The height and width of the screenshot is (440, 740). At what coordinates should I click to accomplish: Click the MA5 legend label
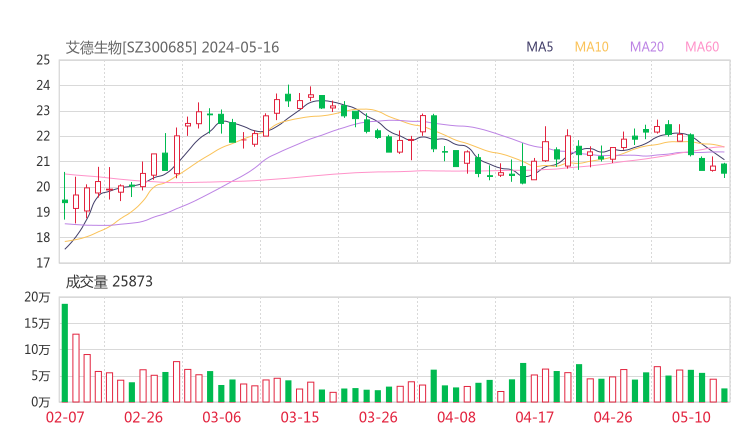(539, 47)
